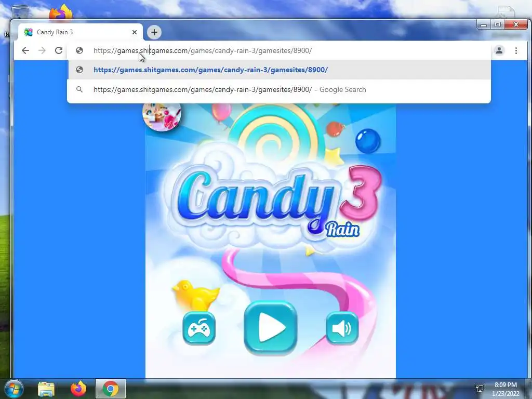Open more games via the gamepad button
This screenshot has width=532, height=399.
coord(199,328)
